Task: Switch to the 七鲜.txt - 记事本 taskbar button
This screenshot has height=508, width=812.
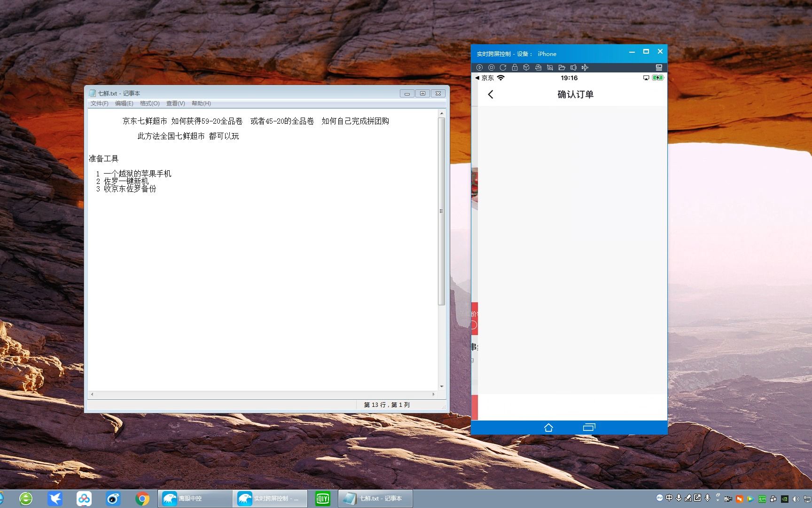Action: pos(375,499)
